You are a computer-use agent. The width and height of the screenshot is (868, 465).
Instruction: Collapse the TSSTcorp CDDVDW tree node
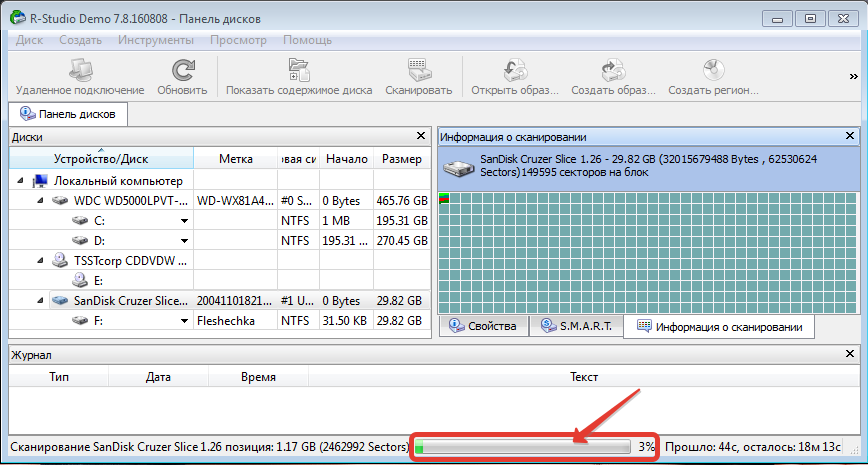[x=40, y=261]
